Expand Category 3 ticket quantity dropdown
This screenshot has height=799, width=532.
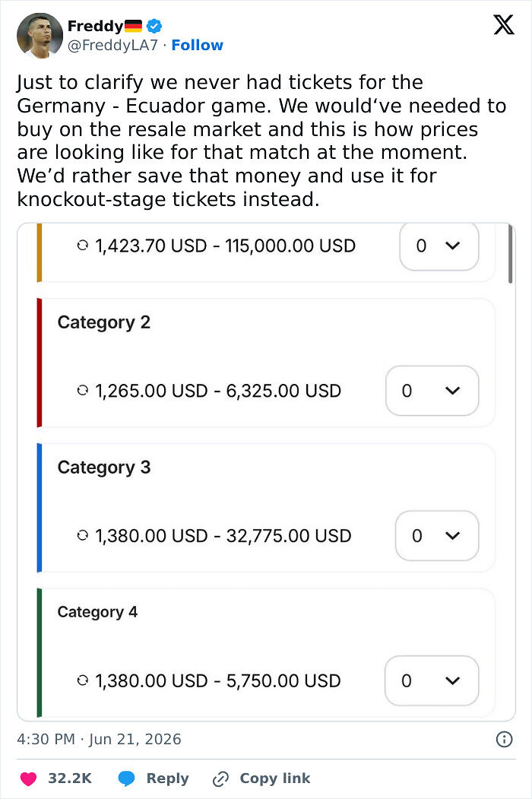point(437,535)
